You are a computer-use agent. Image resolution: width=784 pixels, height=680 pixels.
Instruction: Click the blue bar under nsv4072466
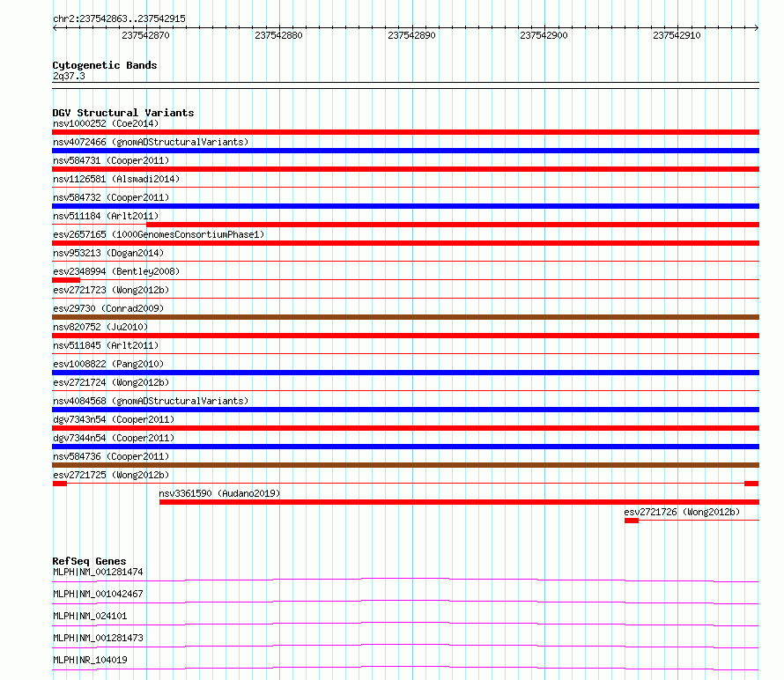click(x=405, y=151)
